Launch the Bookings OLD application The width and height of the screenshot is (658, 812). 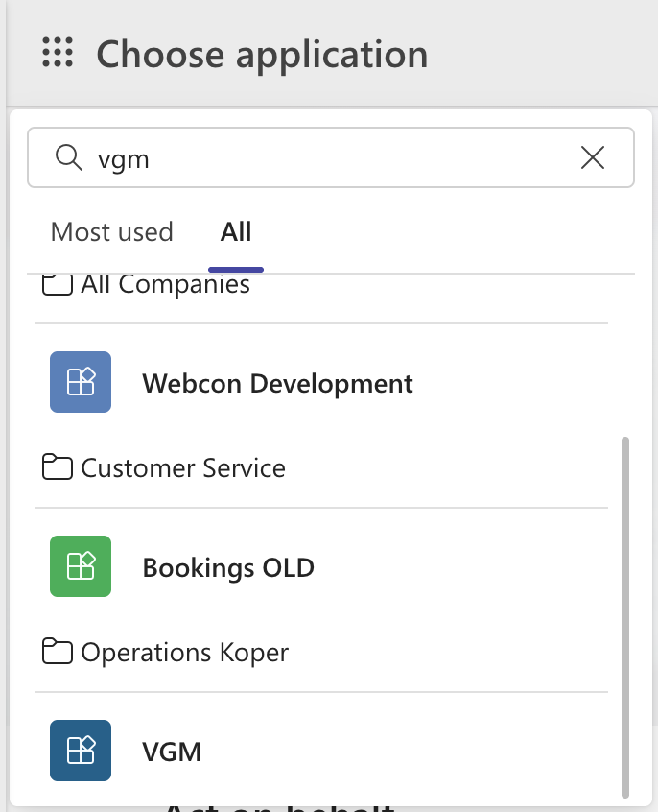point(228,568)
